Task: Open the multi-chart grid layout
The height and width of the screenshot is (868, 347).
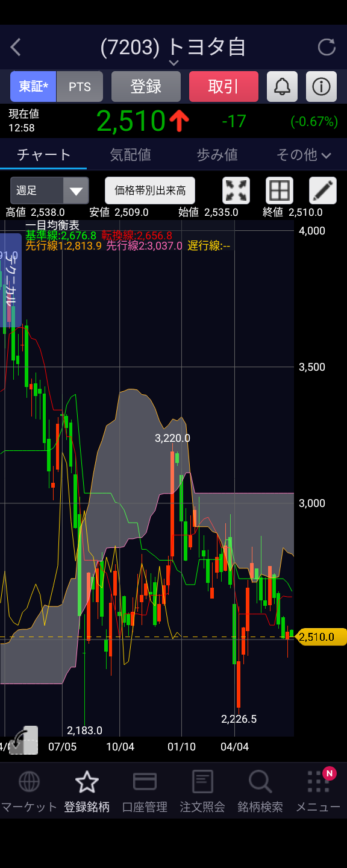Action: pos(280,190)
